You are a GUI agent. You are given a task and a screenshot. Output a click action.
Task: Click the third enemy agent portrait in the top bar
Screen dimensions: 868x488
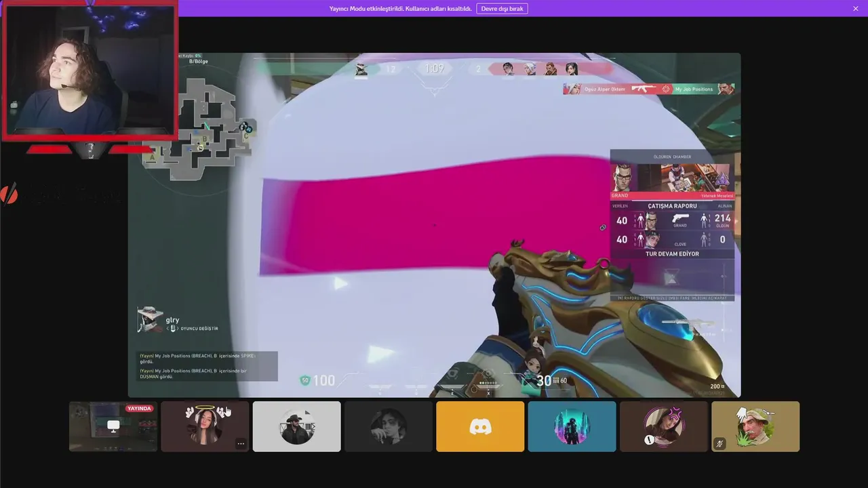point(551,69)
